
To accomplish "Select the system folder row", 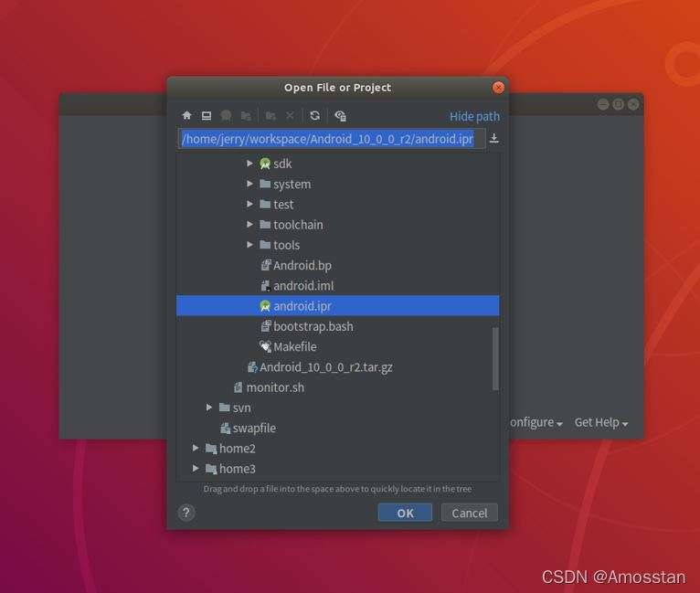I will point(337,184).
